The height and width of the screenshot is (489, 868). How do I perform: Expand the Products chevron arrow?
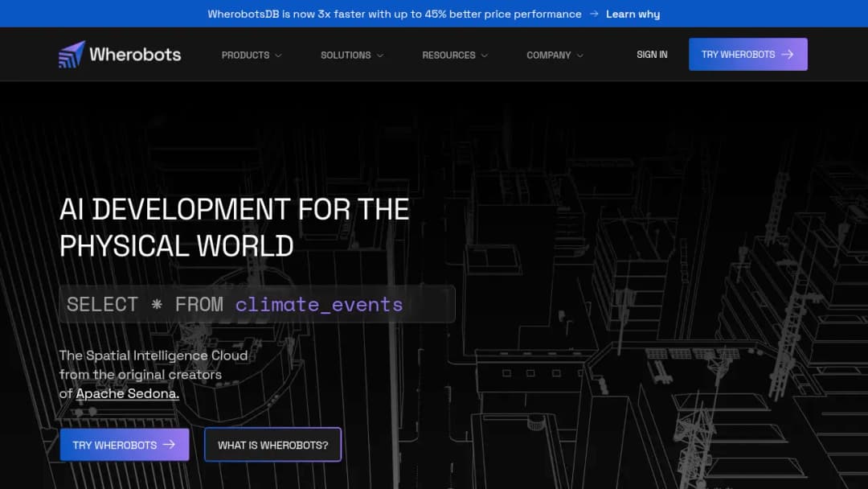[x=278, y=55]
